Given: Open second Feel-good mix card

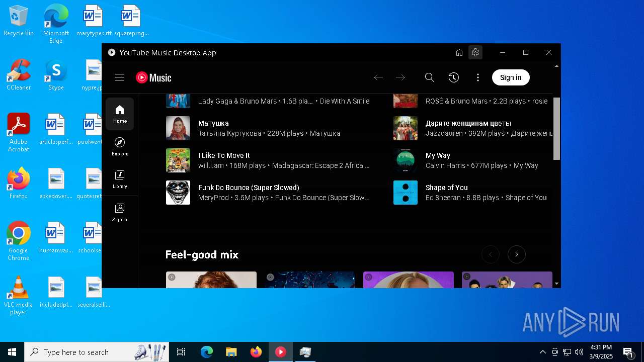Looking at the screenshot, I should pos(310,280).
